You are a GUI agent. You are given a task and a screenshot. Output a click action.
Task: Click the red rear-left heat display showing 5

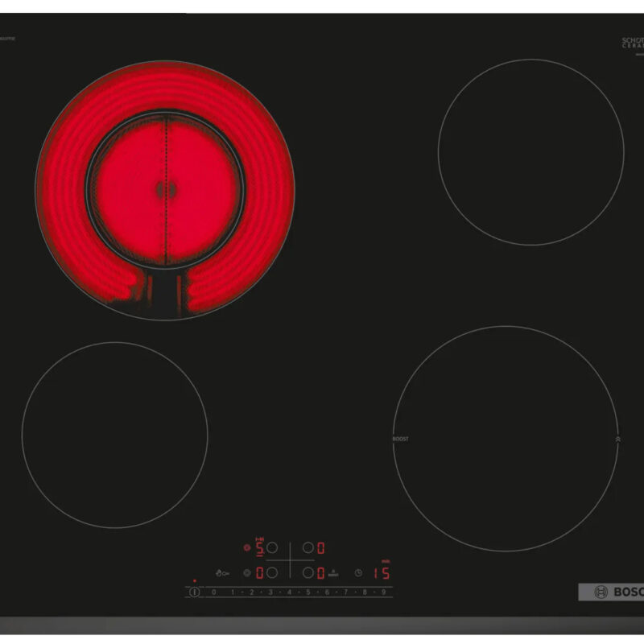(259, 547)
